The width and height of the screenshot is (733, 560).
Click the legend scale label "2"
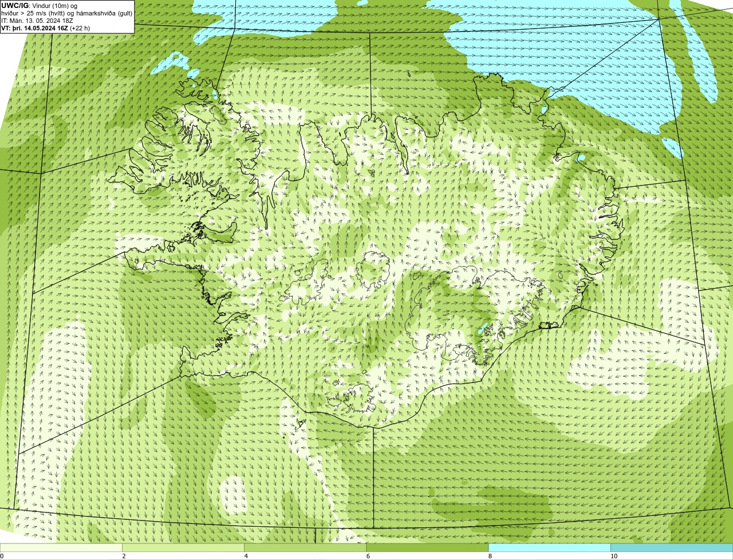tap(124, 556)
